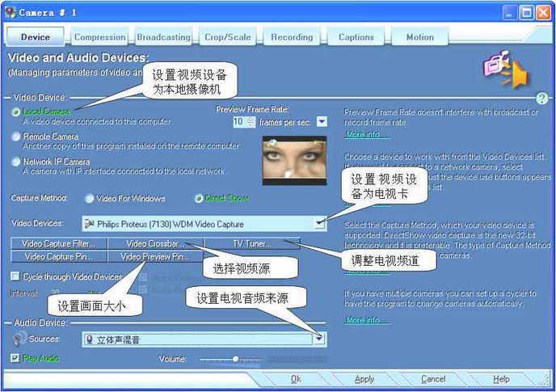Open the Video Crossbar settings
Image resolution: width=556 pixels, height=392 pixels.
point(155,243)
